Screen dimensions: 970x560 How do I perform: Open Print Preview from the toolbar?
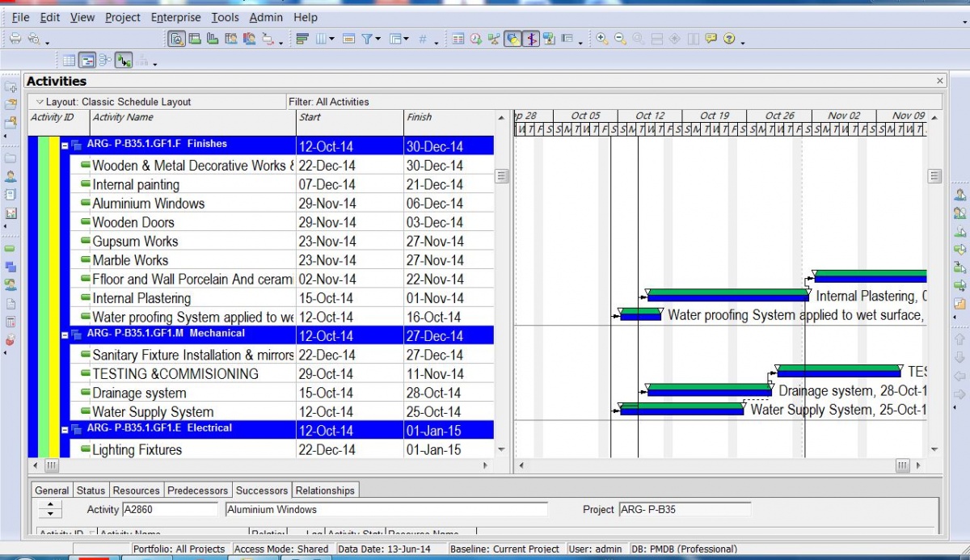[33, 39]
